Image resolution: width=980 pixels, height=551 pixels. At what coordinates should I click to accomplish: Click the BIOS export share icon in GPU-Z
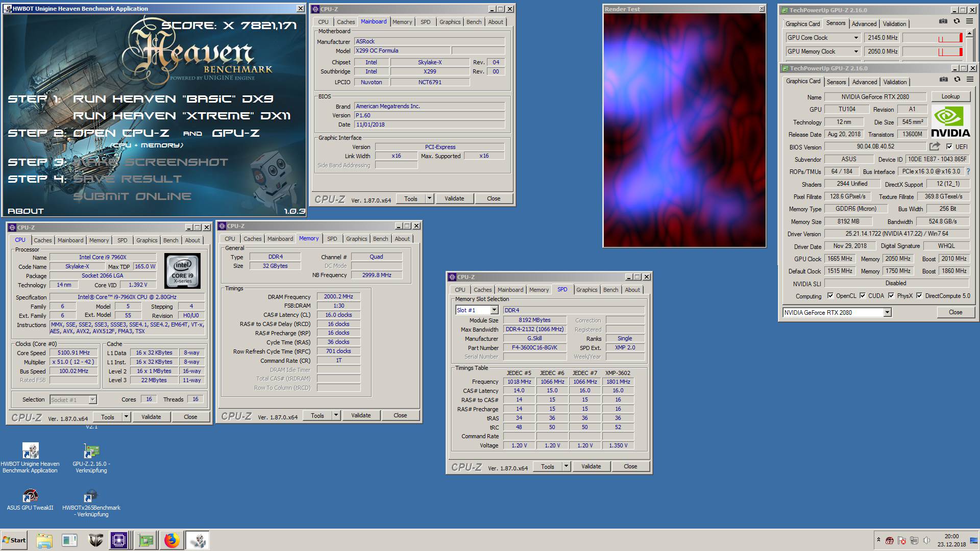coord(935,146)
